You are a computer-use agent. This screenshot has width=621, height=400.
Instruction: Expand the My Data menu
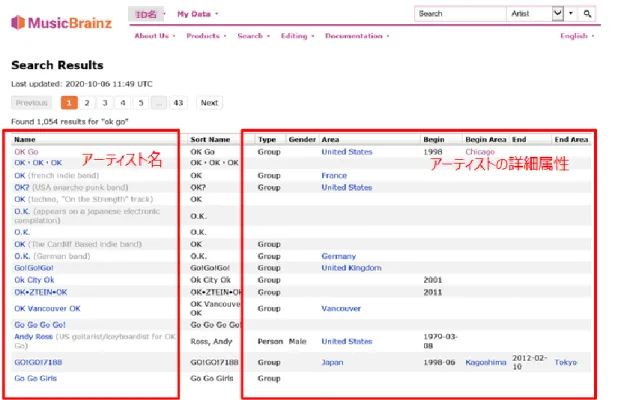197,14
